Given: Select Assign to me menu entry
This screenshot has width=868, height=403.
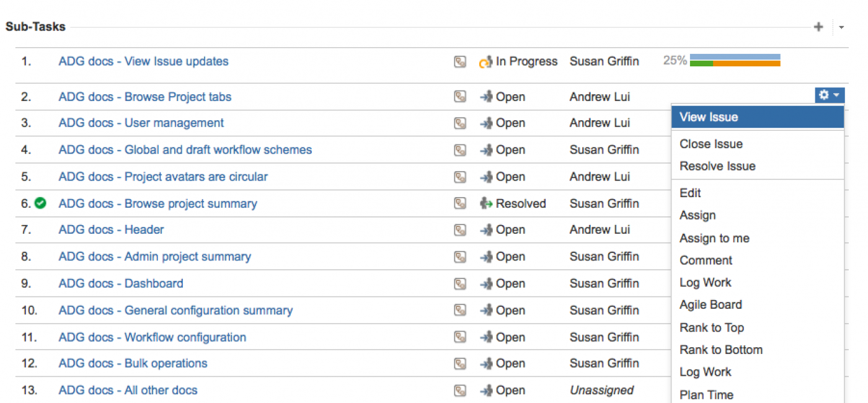Looking at the screenshot, I should click(714, 238).
